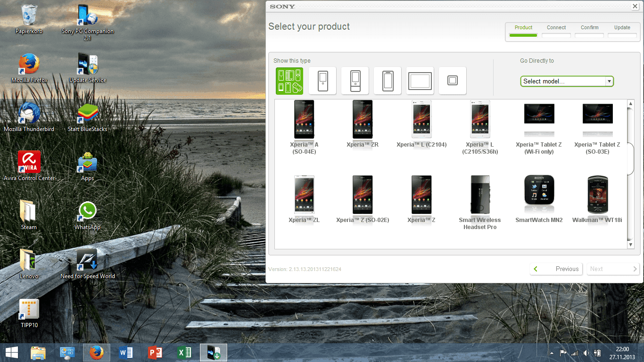Viewport: 644px width, 362px height.
Task: Switch to Firefox in taskbar
Action: tap(97, 353)
